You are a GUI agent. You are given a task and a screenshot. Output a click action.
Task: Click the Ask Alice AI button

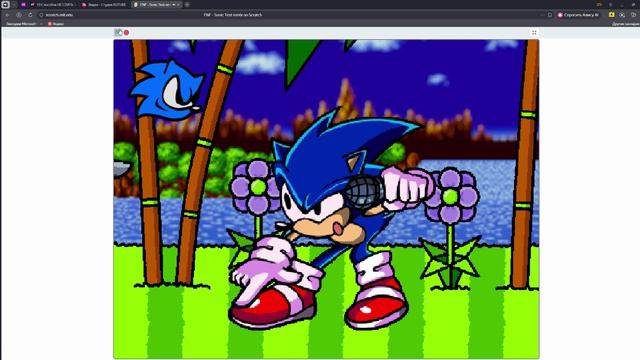(x=578, y=15)
